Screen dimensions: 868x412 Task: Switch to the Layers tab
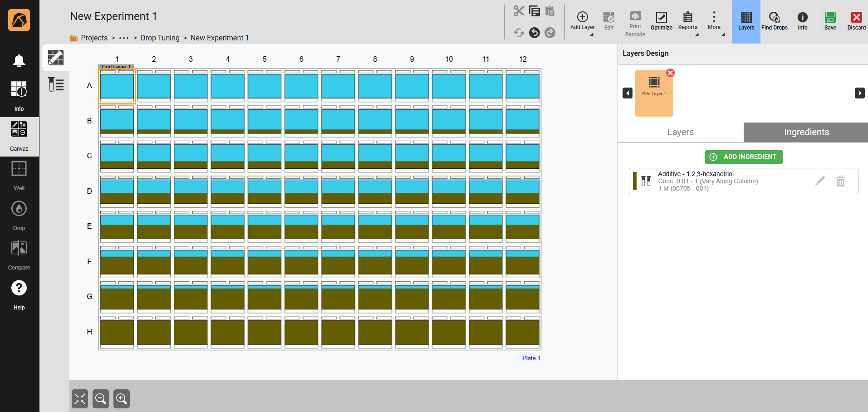(x=680, y=132)
